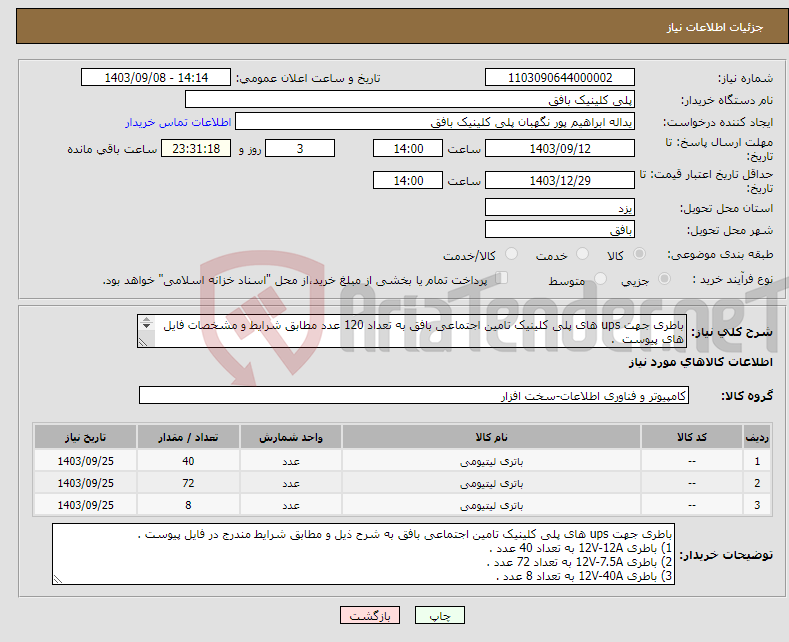Click date 1403/09/25 in row 3
Image resolution: width=789 pixels, height=642 pixels.
pos(85,505)
